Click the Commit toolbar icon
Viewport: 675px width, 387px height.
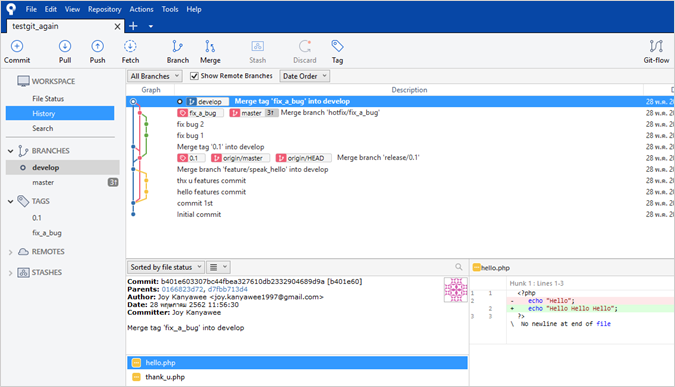pyautogui.click(x=17, y=52)
